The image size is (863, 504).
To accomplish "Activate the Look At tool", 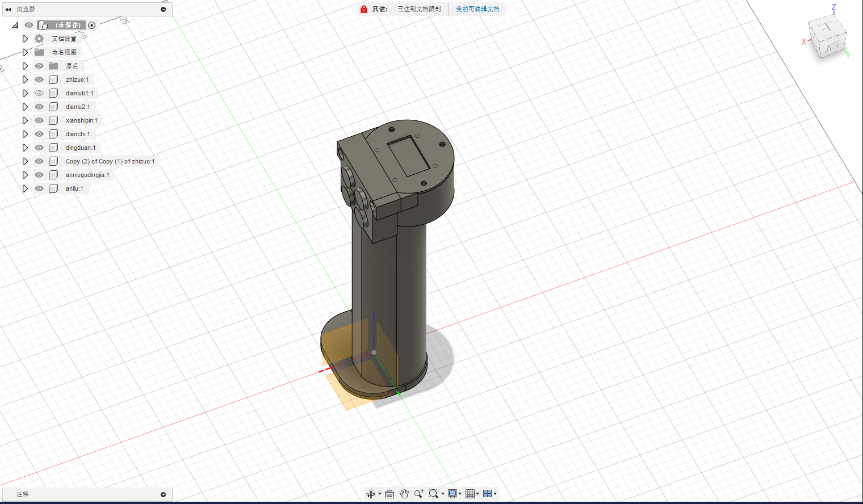I will (389, 494).
